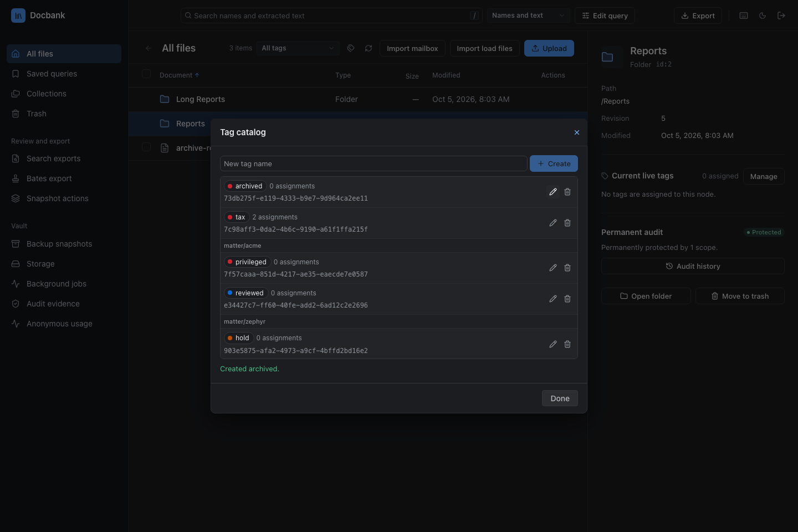Click Move to trash button
The width and height of the screenshot is (798, 532).
click(740, 296)
